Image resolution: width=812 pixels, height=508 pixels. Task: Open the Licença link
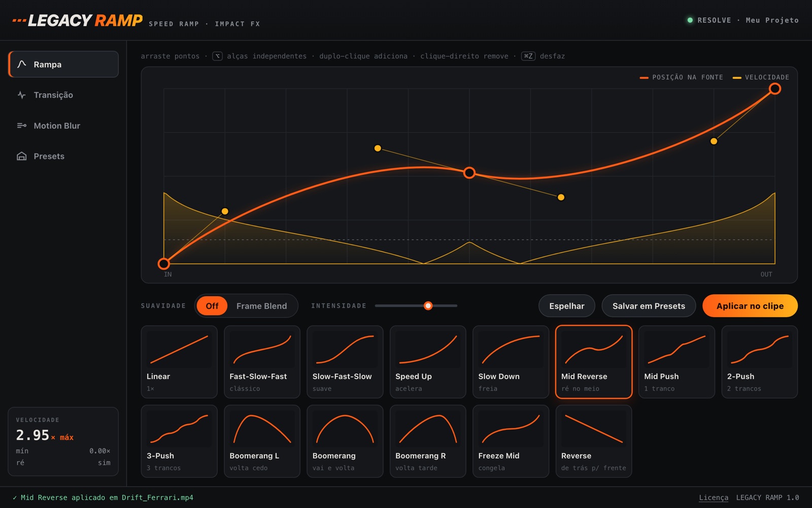click(714, 497)
